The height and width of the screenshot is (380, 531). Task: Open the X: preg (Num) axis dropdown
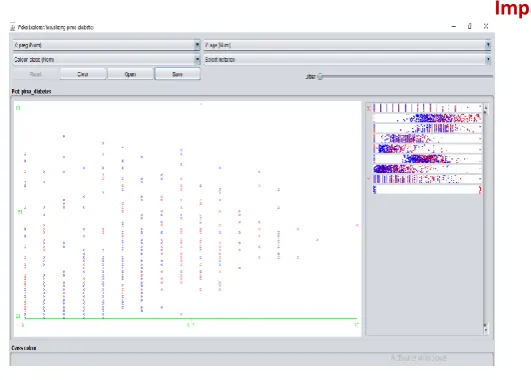click(106, 45)
